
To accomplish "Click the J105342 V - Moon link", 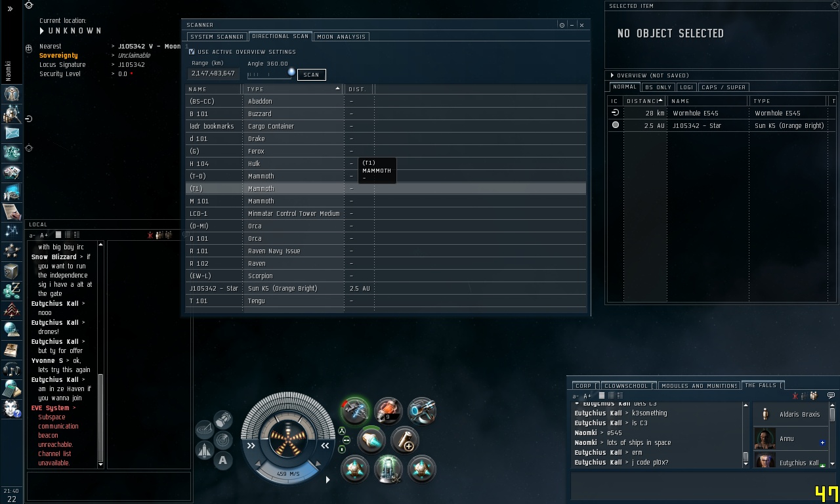I will [149, 47].
